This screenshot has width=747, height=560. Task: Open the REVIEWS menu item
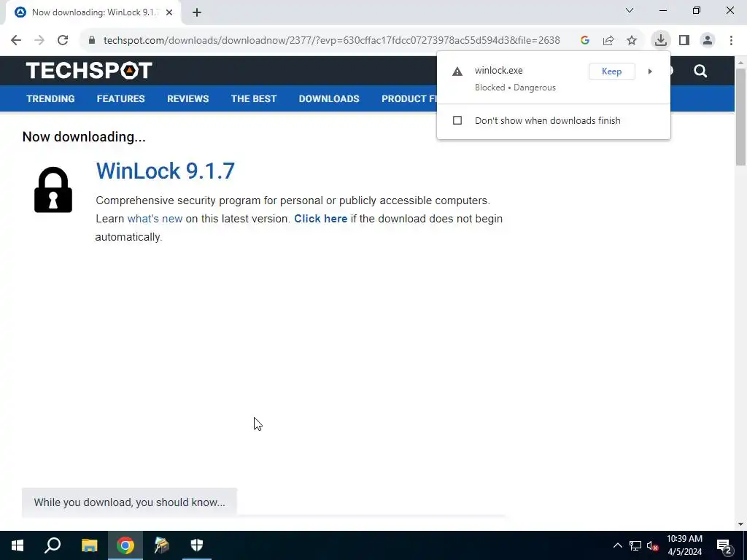tap(187, 98)
